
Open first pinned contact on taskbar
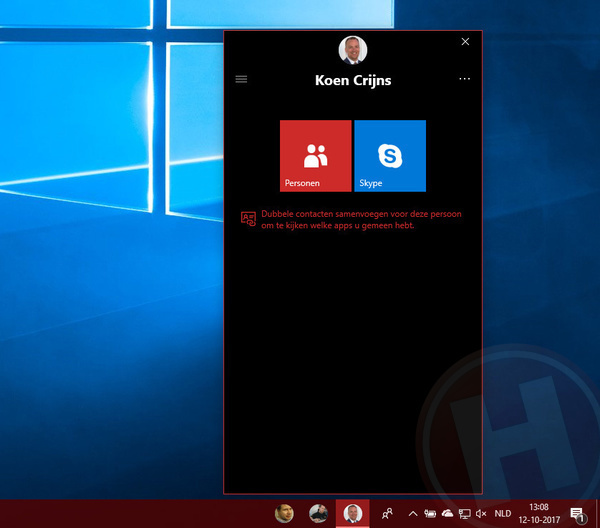click(x=284, y=513)
